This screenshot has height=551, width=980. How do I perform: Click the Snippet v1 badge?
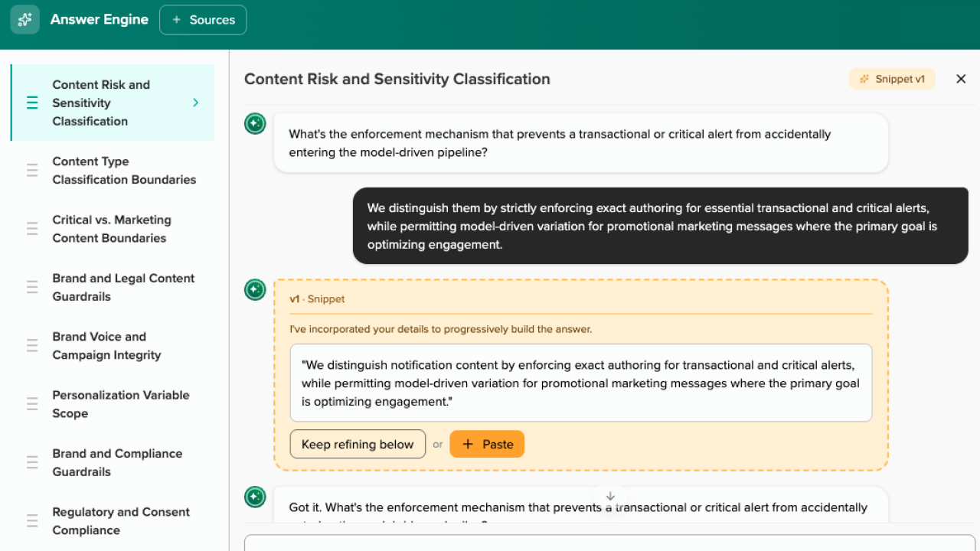tap(892, 79)
